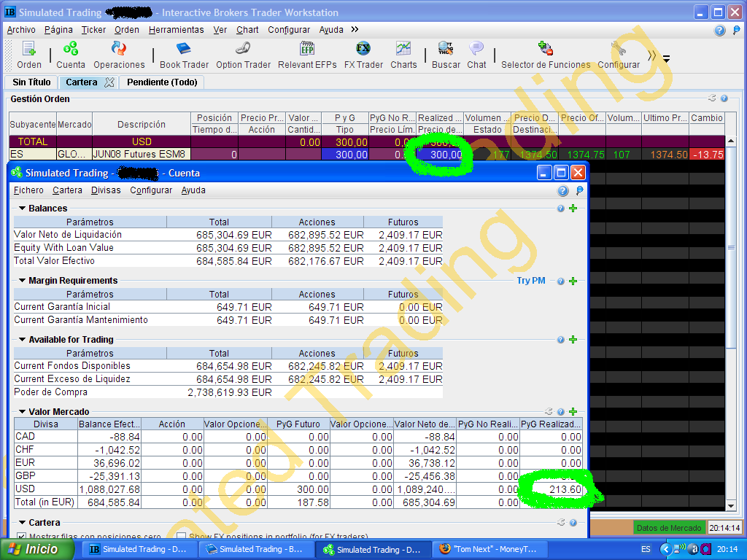Screen dimensions: 747x560
Task: Click the ES language indicator in tray
Action: tap(646, 549)
